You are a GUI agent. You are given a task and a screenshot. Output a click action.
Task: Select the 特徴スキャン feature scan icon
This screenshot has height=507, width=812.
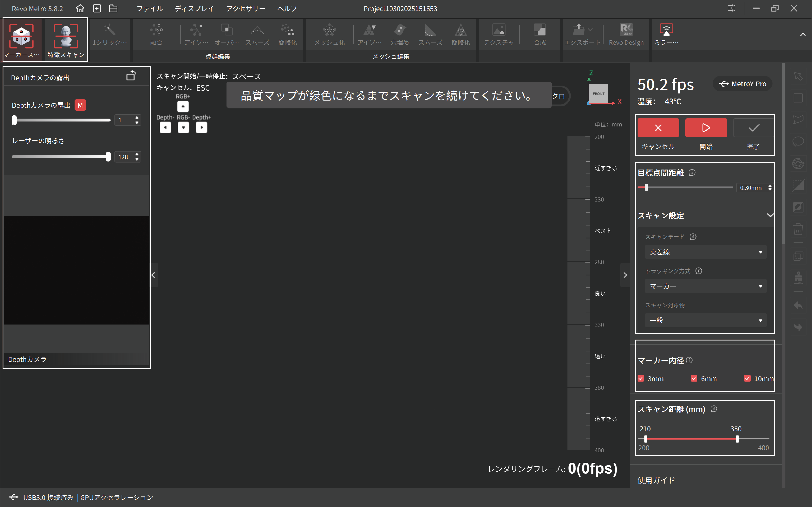click(x=66, y=36)
